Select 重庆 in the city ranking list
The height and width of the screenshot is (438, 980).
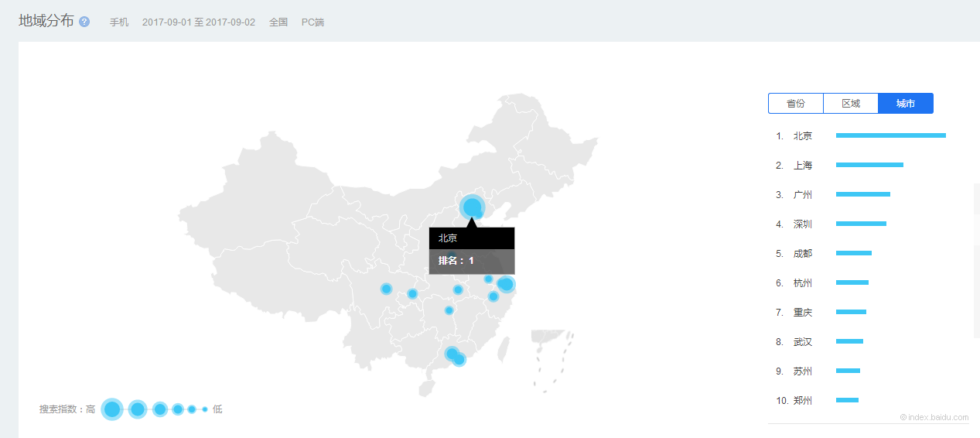tap(803, 313)
